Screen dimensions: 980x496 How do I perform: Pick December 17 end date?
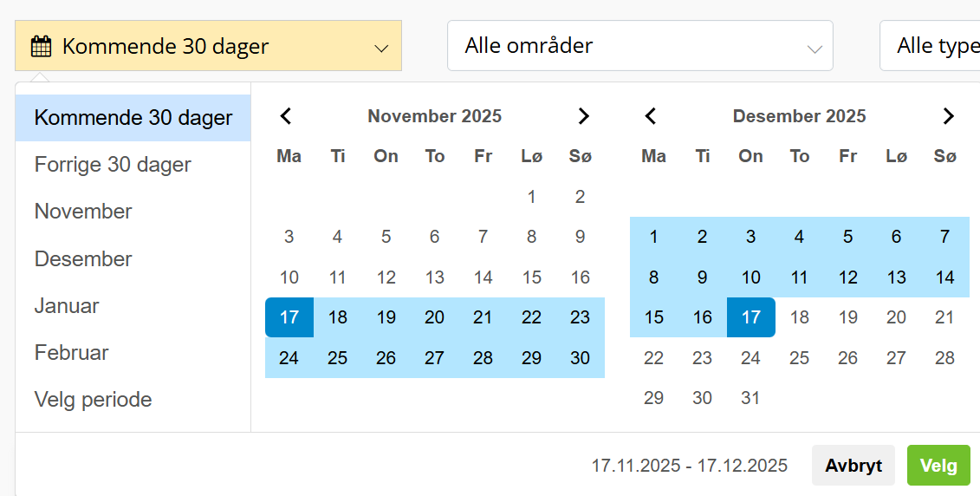750,317
